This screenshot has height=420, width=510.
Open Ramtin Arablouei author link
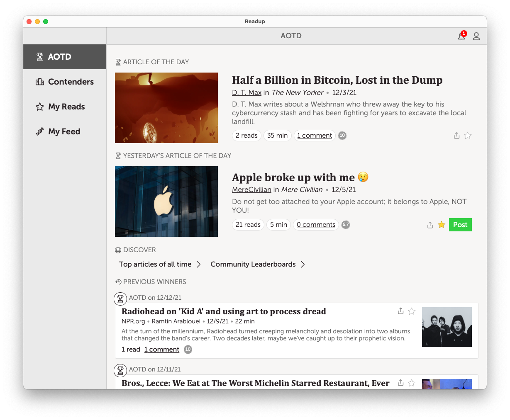(176, 321)
